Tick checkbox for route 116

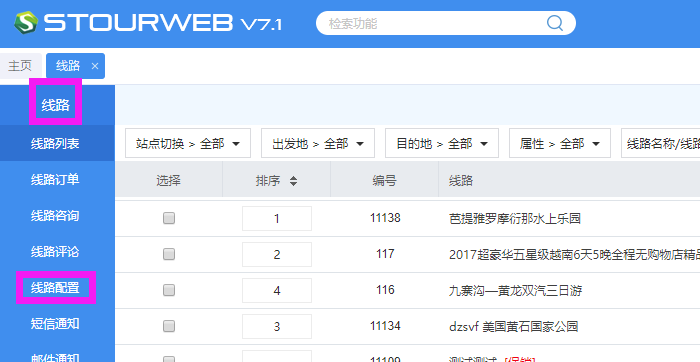click(x=169, y=290)
